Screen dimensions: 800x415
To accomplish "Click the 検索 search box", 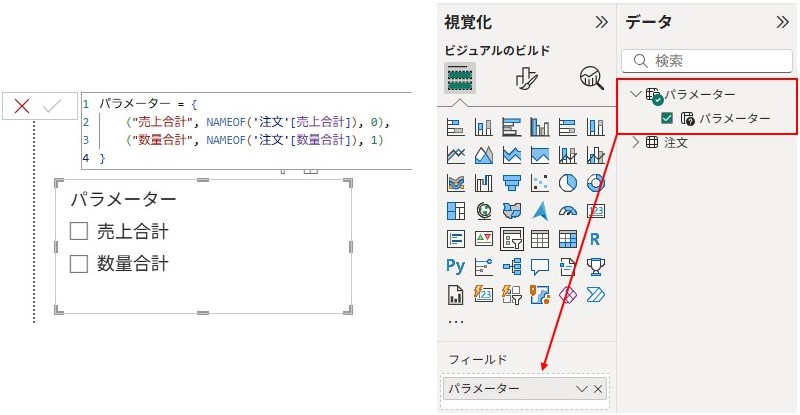I will pos(707,61).
